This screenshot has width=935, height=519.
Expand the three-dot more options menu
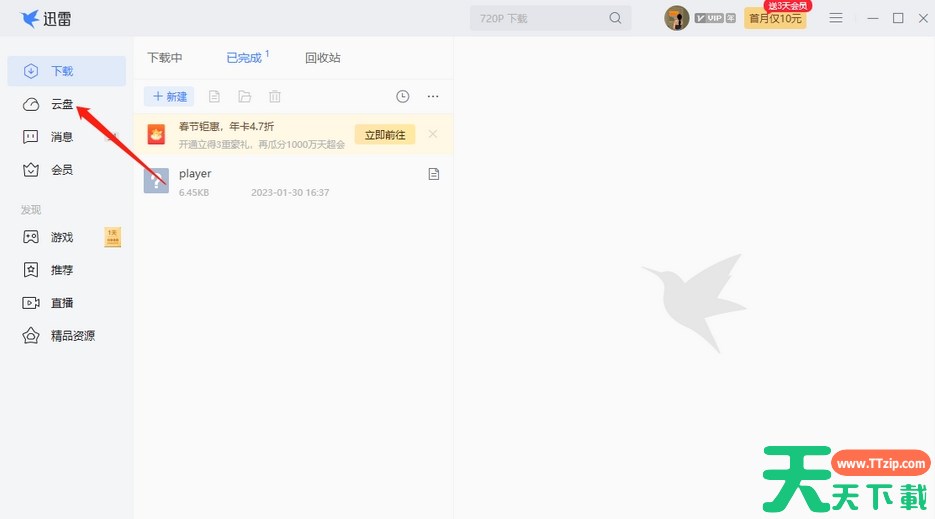(x=433, y=97)
